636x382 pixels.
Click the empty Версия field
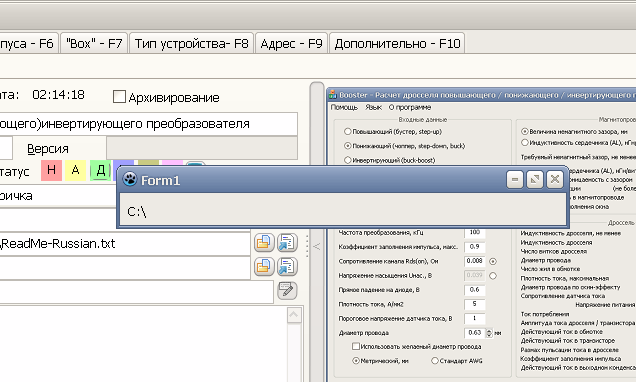[x=202, y=148]
